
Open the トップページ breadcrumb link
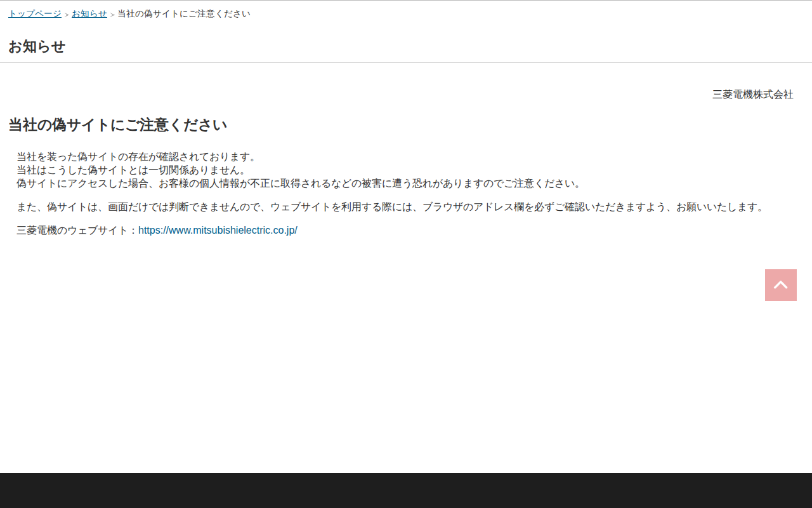[35, 13]
